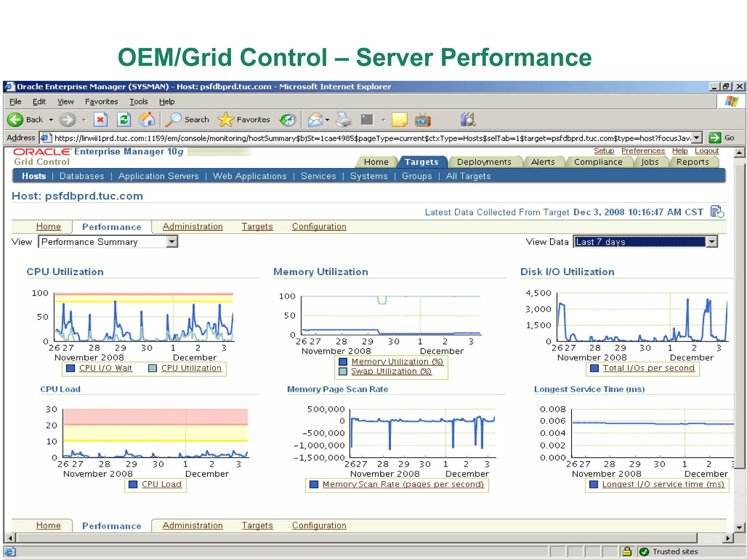
Task: Open the Swap Utilization (%) legend link
Action: click(391, 371)
